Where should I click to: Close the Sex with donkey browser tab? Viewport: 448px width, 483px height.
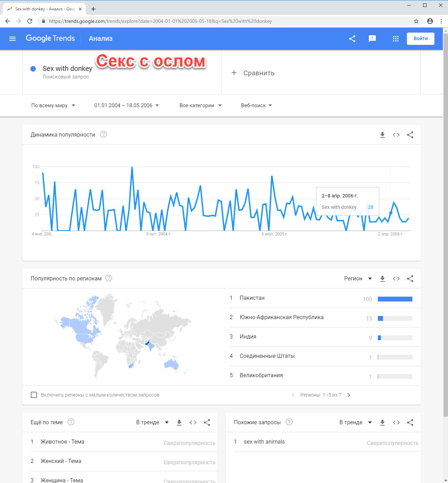pos(80,9)
